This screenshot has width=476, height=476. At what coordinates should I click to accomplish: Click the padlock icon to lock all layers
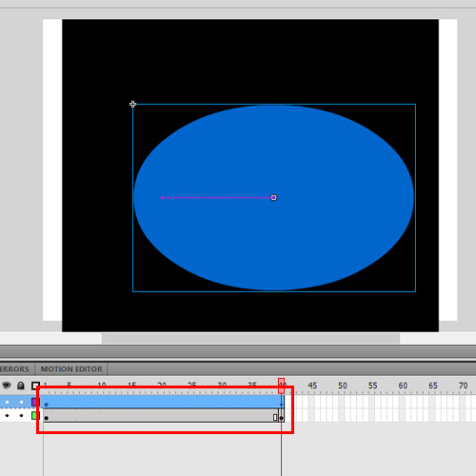[21, 386]
